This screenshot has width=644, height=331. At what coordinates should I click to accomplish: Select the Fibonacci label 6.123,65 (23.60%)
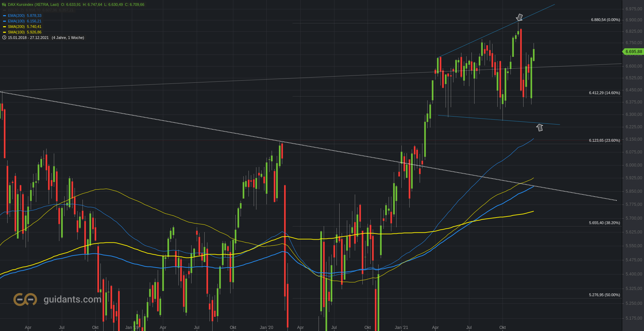click(x=604, y=140)
